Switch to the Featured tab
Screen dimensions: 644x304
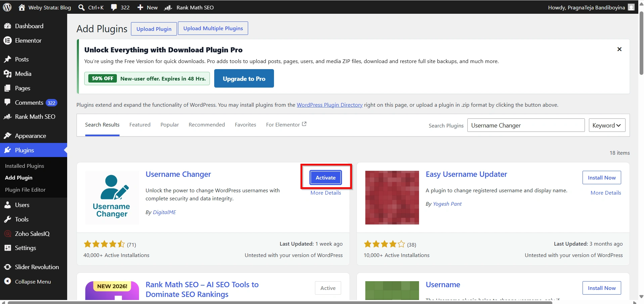coord(140,125)
